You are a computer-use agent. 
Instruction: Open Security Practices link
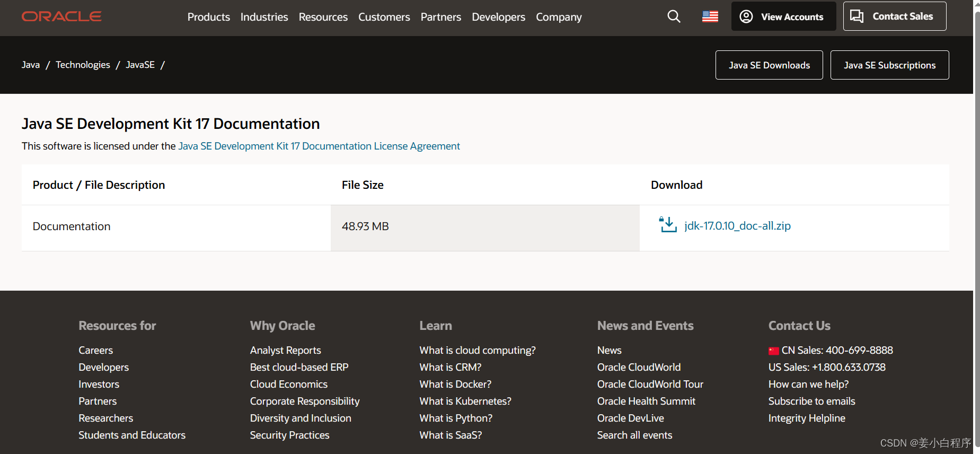point(290,435)
